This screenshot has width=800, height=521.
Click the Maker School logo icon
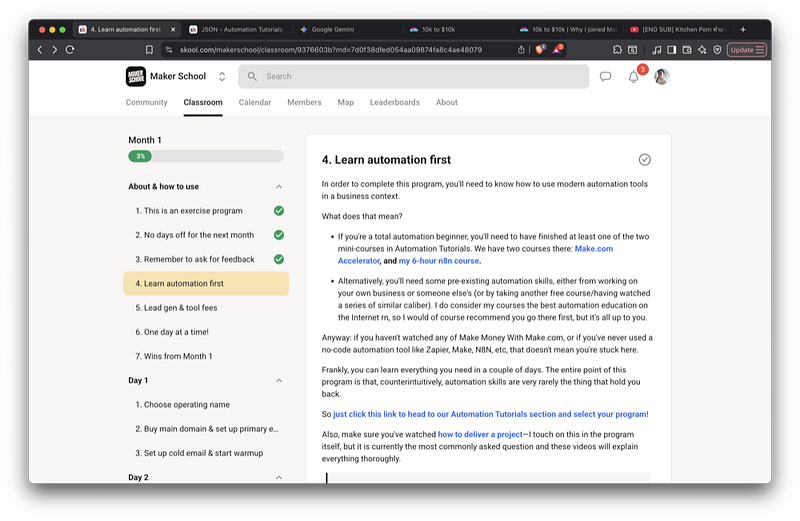[x=136, y=76]
